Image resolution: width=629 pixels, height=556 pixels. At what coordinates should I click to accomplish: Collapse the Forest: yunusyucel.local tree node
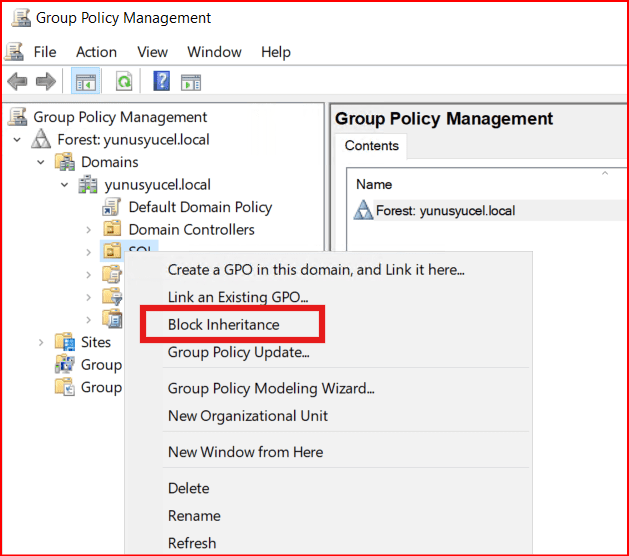click(17, 140)
